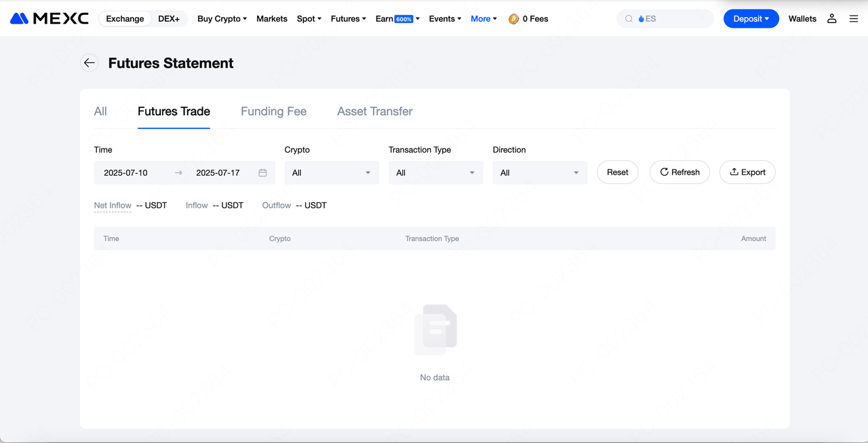Select the Exchange toggle option
868x443 pixels.
pos(125,19)
